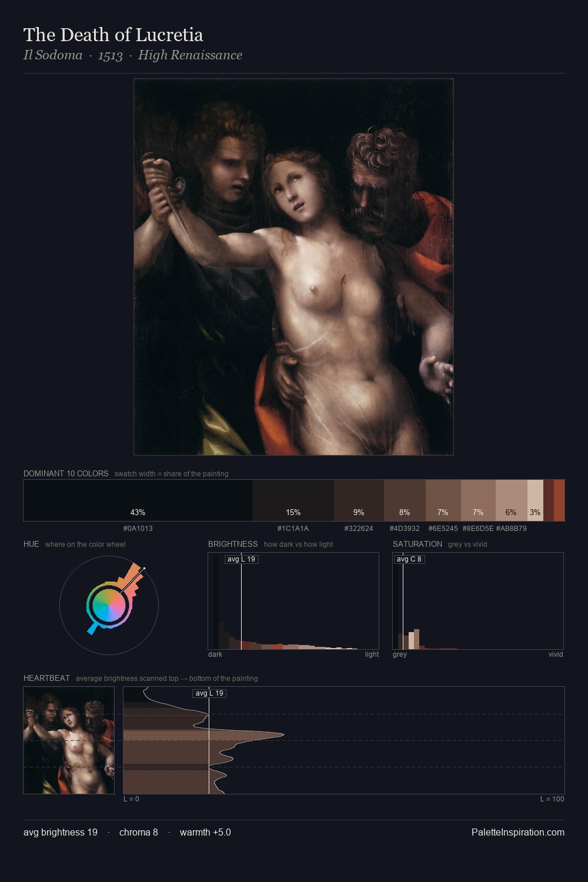Click the title "The Death of Lucretia"
Viewport: 588px width, 882px height.
pos(113,35)
